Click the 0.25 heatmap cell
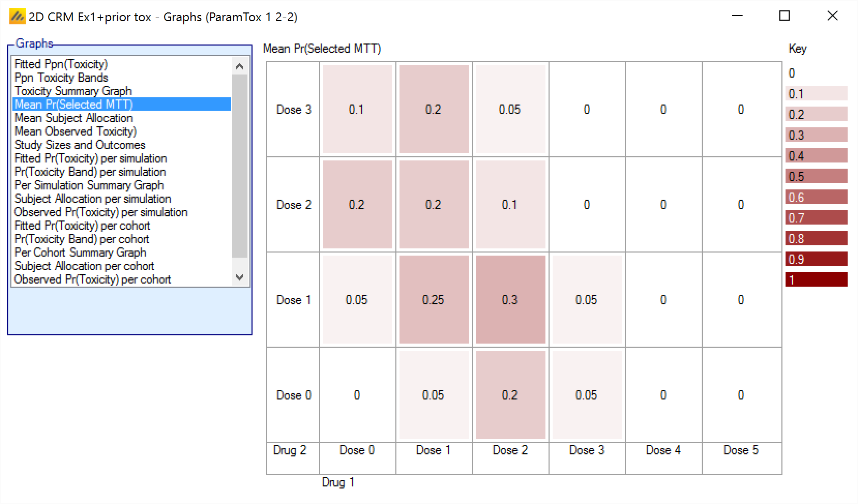The height and width of the screenshot is (504, 858). (434, 300)
